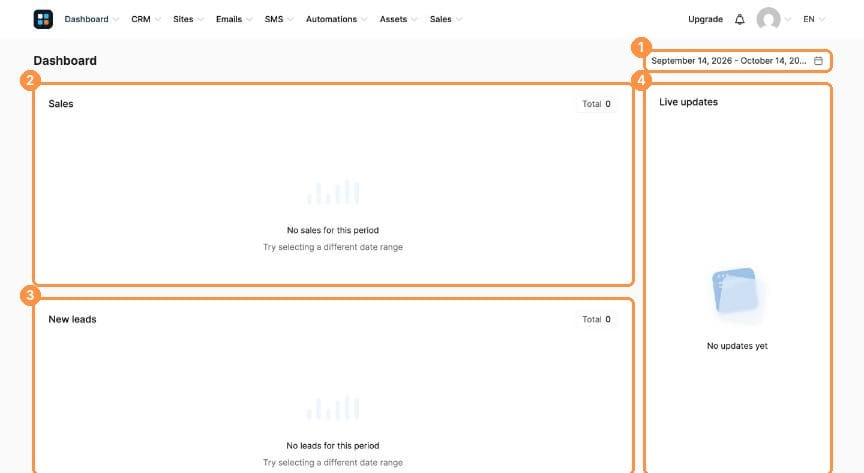Click the Upgrade link
The image size is (864, 473).
(705, 19)
